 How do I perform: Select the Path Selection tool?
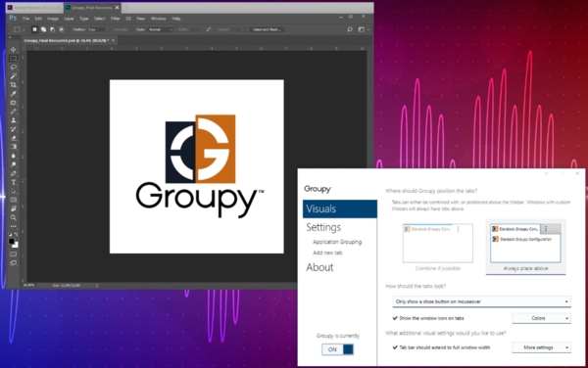[x=14, y=191]
